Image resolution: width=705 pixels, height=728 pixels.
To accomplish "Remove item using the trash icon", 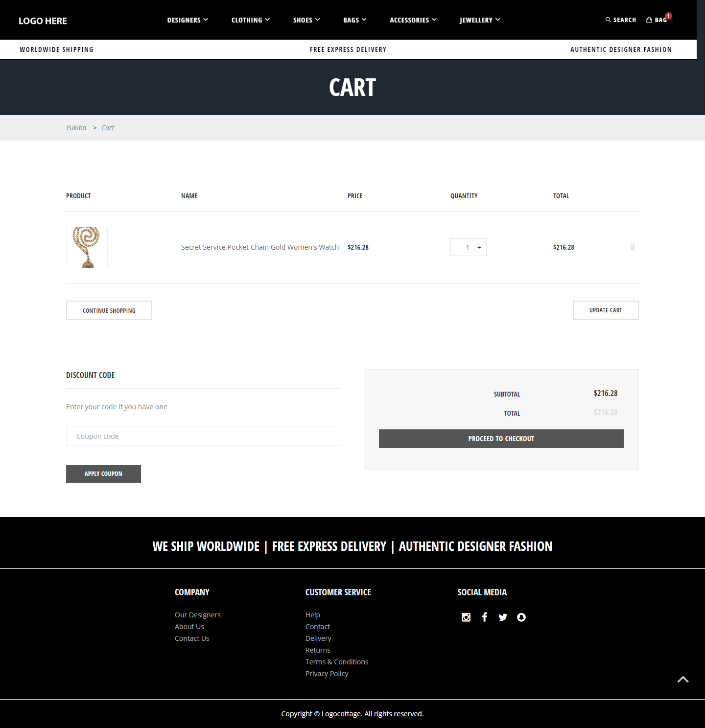I will [x=633, y=247].
